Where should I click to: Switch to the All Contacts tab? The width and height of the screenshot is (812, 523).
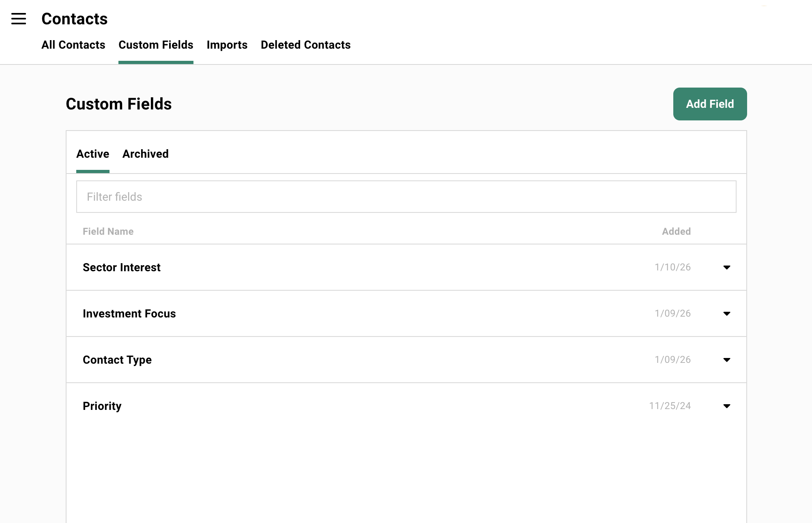tap(73, 45)
